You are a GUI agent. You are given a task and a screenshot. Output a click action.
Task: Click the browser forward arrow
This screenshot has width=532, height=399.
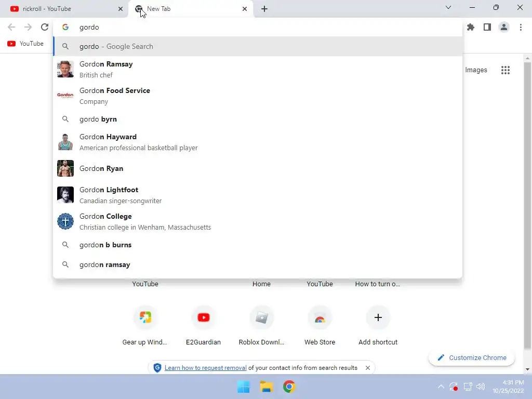click(x=28, y=27)
